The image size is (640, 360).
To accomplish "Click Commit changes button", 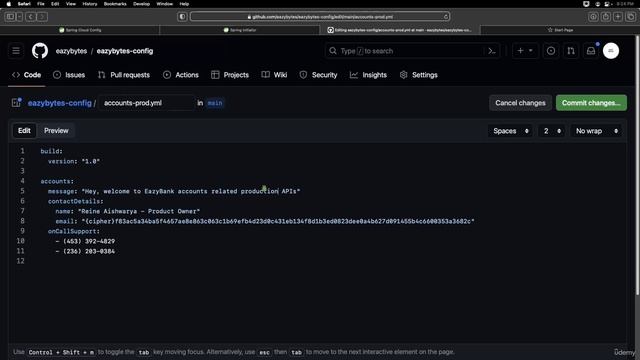I will 591,103.
